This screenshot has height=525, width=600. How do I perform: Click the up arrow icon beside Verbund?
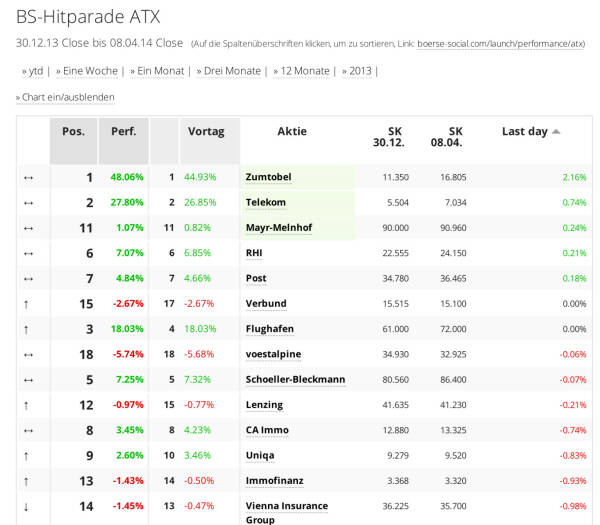[27, 303]
